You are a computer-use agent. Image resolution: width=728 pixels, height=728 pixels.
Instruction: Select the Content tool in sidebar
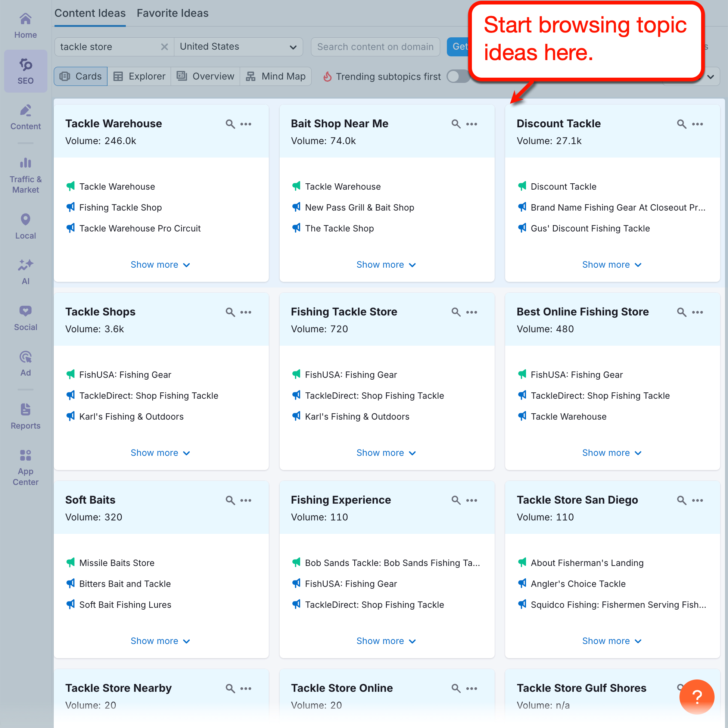(25, 116)
